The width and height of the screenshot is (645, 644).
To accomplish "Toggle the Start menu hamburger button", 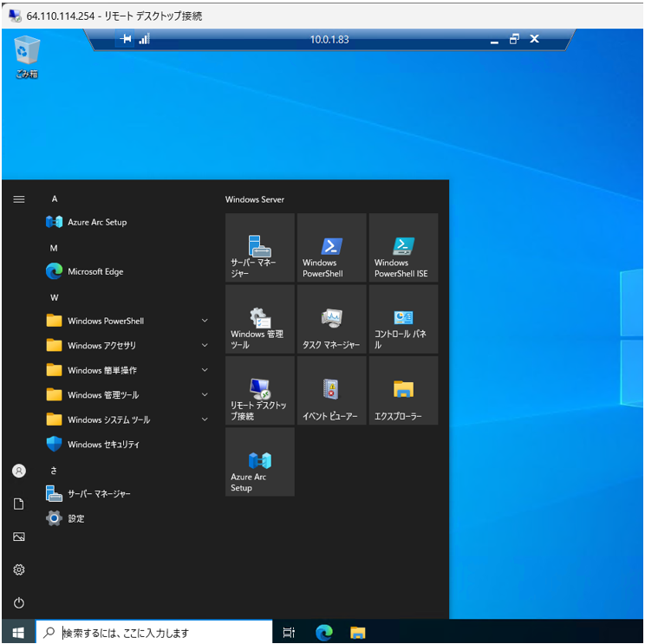I will pos(19,198).
